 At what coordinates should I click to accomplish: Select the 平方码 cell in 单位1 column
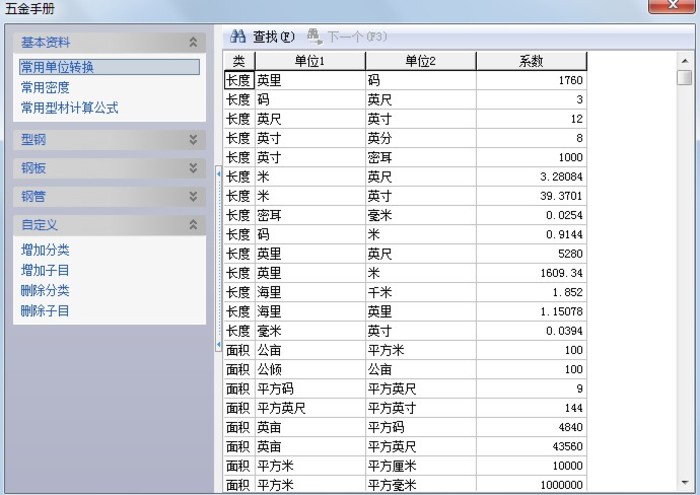point(310,389)
